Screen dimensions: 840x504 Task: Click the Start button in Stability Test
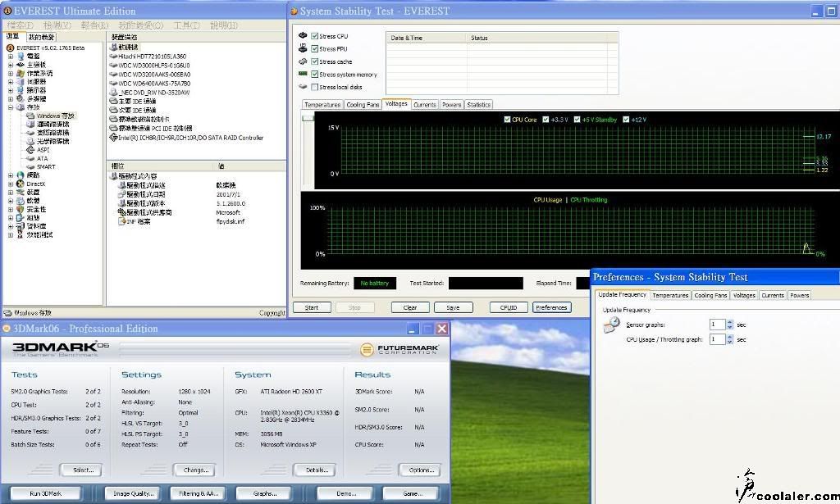(x=312, y=308)
